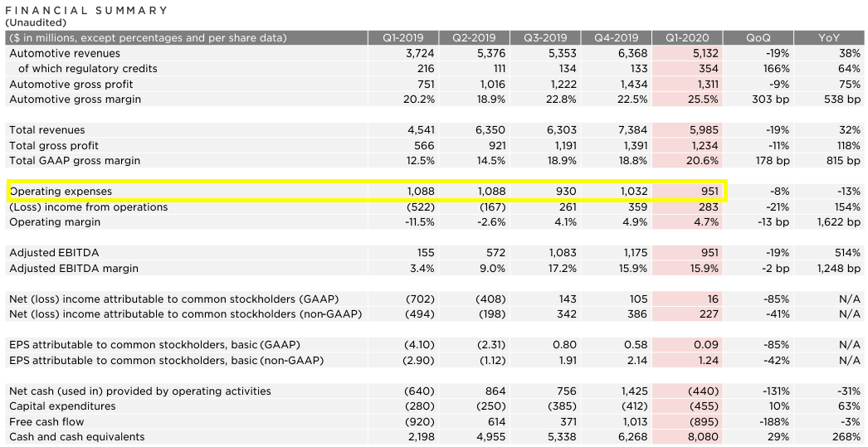Viewport: 868px width, 447px height.
Task: Select the 'Capital expenditures' row label
Action: click(62, 406)
